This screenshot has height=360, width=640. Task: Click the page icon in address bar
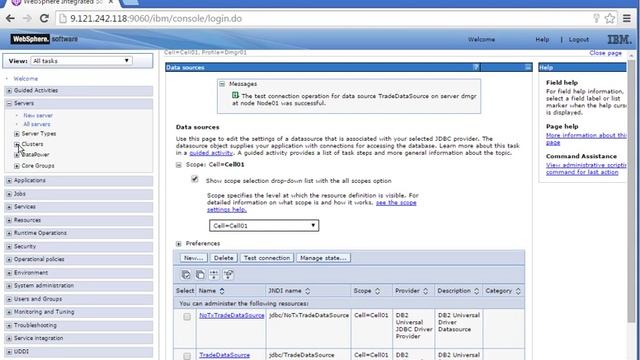62,19
